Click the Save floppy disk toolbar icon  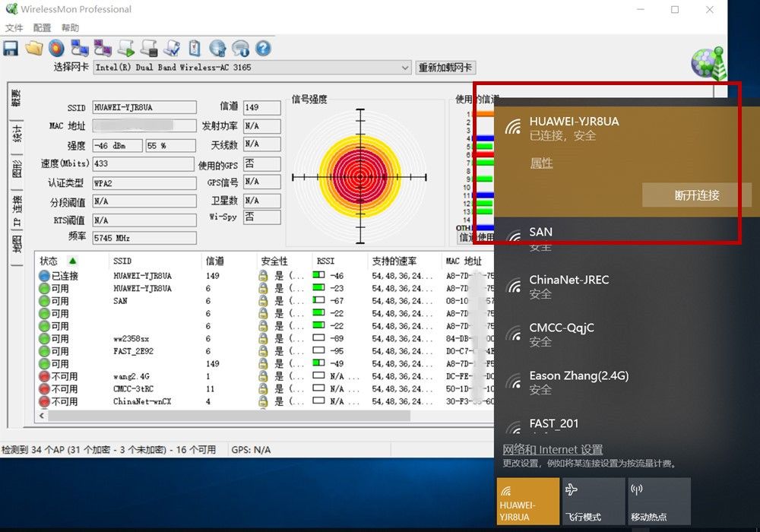(x=11, y=49)
